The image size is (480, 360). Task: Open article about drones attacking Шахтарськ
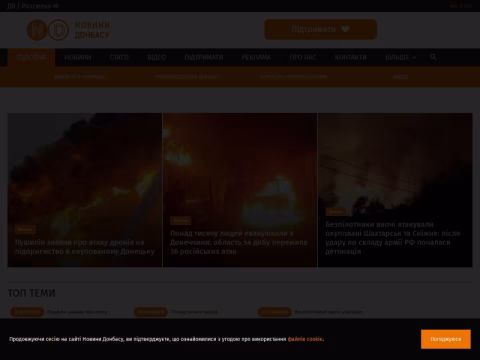click(x=393, y=238)
